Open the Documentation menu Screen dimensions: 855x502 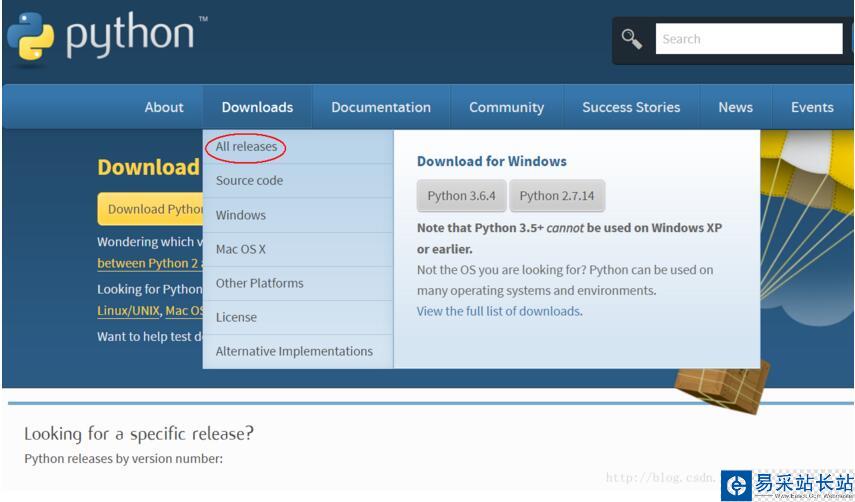click(381, 107)
